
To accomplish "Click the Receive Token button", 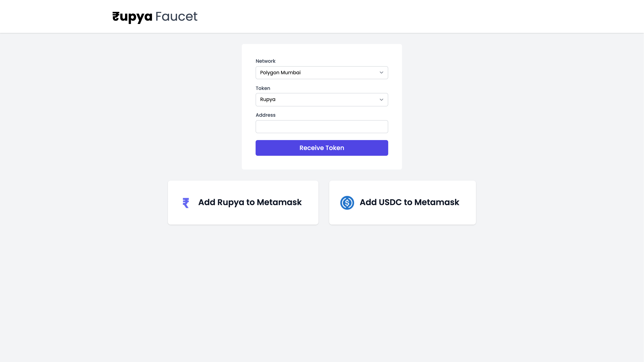I will click(x=322, y=148).
